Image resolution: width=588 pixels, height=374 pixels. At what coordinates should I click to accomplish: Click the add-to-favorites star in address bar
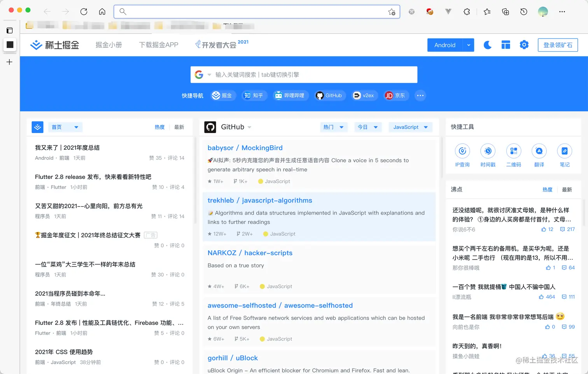point(392,12)
